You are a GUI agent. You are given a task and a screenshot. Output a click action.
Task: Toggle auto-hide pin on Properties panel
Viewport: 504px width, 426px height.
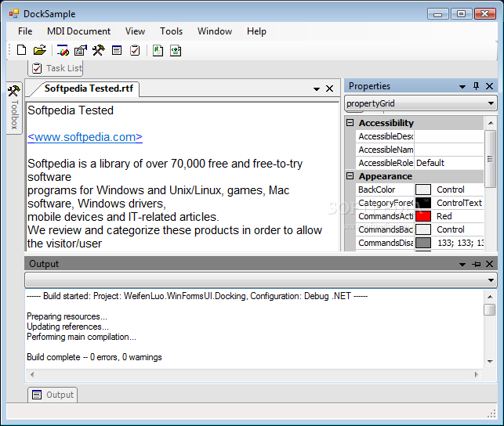(476, 86)
